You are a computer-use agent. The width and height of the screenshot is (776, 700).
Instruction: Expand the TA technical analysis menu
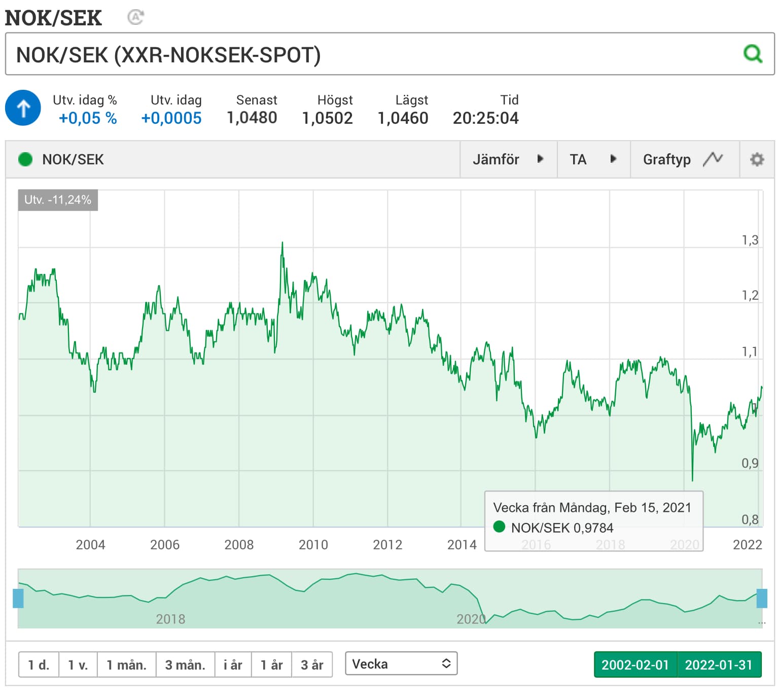point(593,159)
